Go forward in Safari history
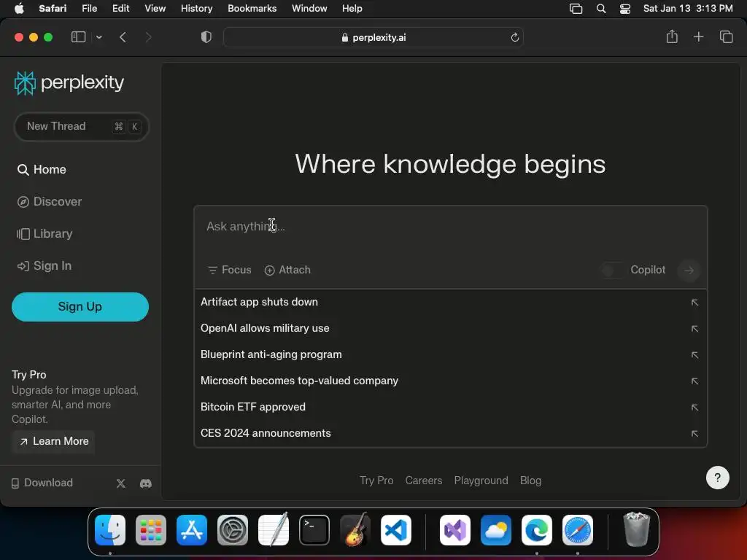Viewport: 747px width, 560px height. click(x=148, y=37)
